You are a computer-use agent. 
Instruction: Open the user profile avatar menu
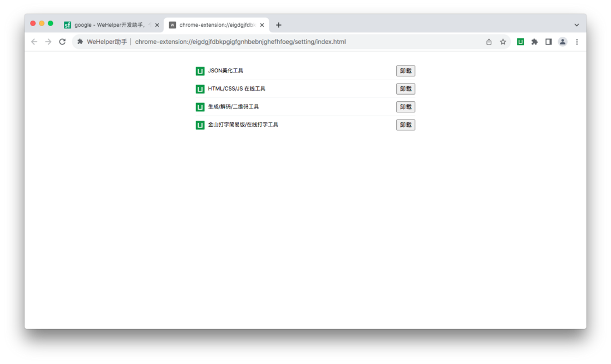point(563,42)
